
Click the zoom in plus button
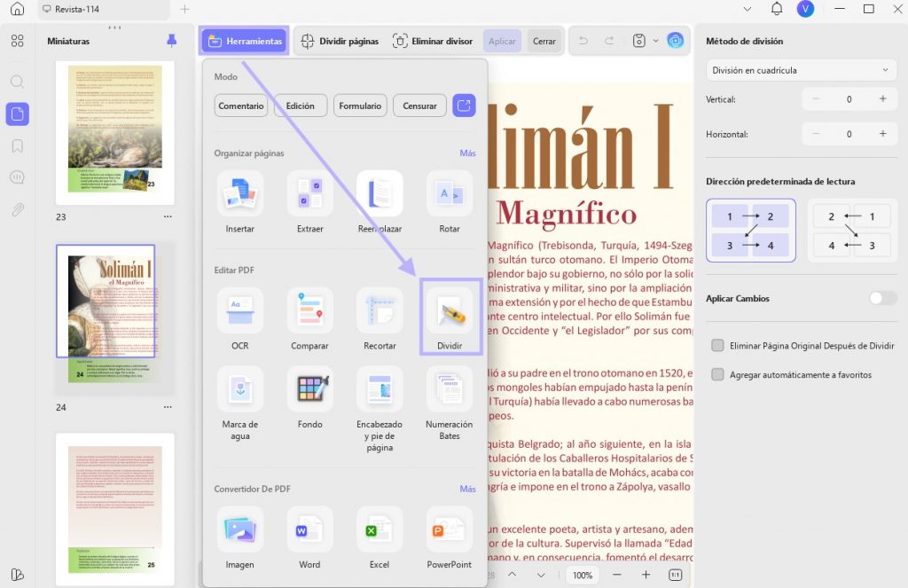pos(646,575)
